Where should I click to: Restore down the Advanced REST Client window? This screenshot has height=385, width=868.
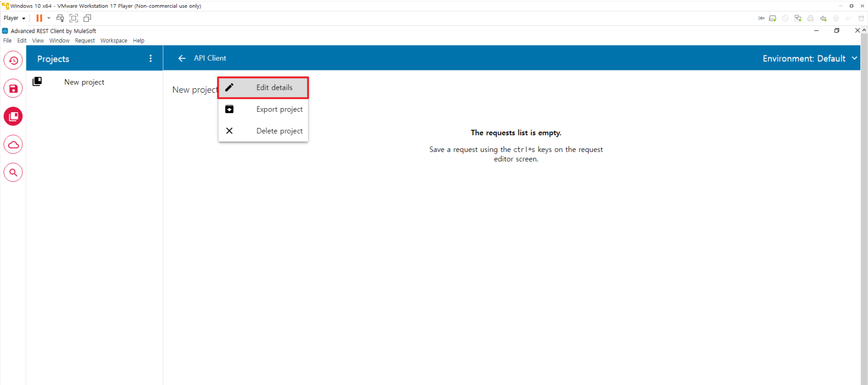pyautogui.click(x=837, y=31)
